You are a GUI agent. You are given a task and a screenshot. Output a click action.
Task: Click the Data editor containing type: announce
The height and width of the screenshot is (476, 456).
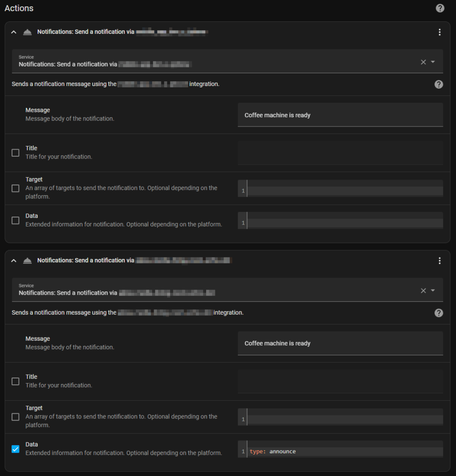tap(344, 451)
